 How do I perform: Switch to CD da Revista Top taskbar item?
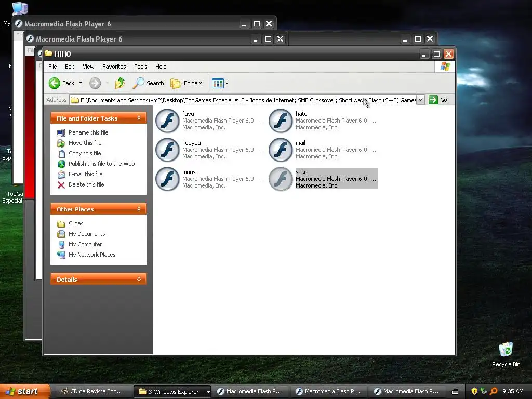click(x=92, y=392)
